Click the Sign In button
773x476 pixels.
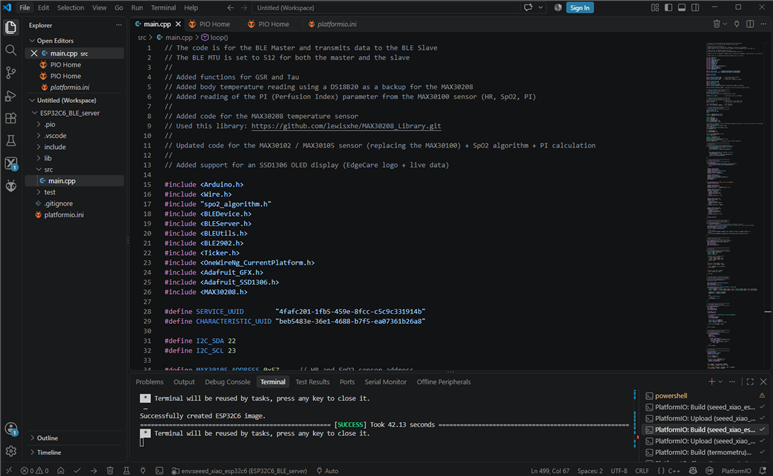(580, 7)
